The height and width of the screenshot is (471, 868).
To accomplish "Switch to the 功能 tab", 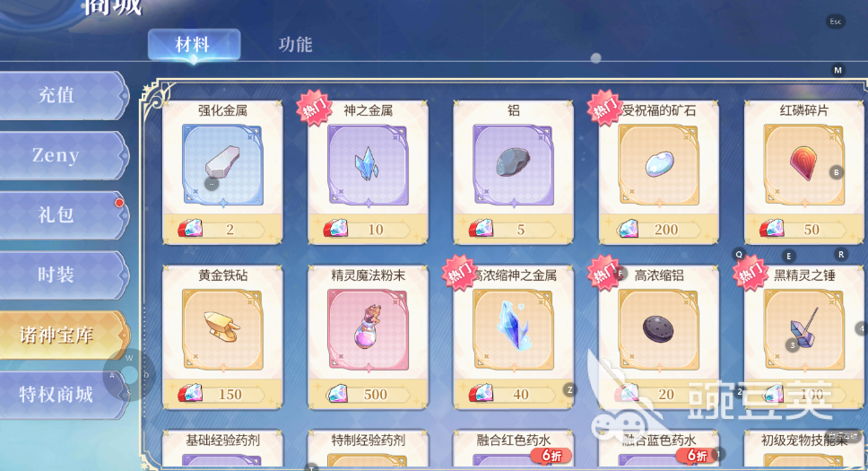I will click(x=296, y=44).
